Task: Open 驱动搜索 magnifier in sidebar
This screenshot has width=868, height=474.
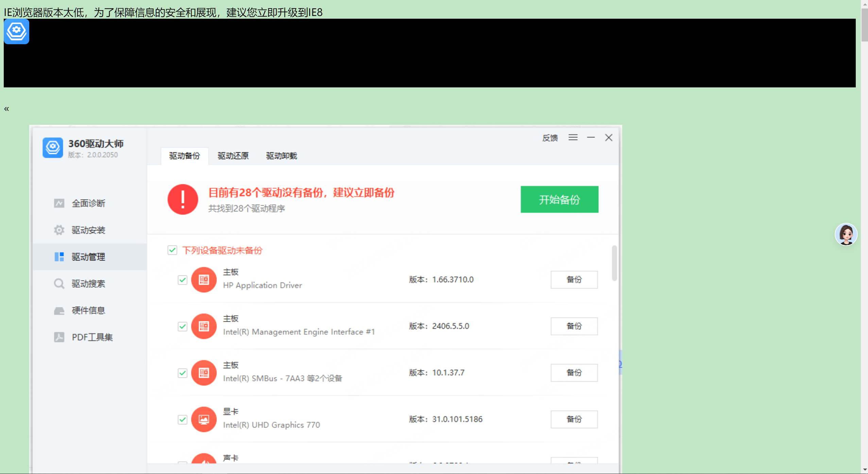Action: 59,284
